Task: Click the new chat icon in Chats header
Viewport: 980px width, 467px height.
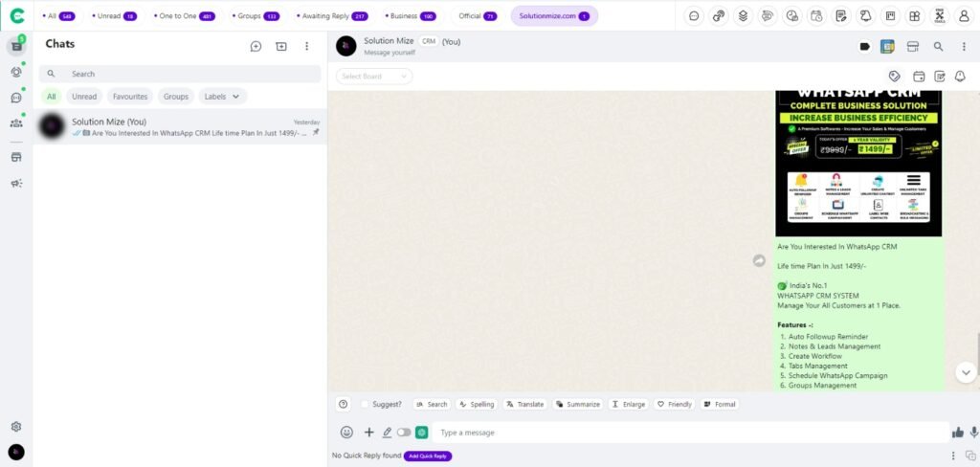Action: 256,46
